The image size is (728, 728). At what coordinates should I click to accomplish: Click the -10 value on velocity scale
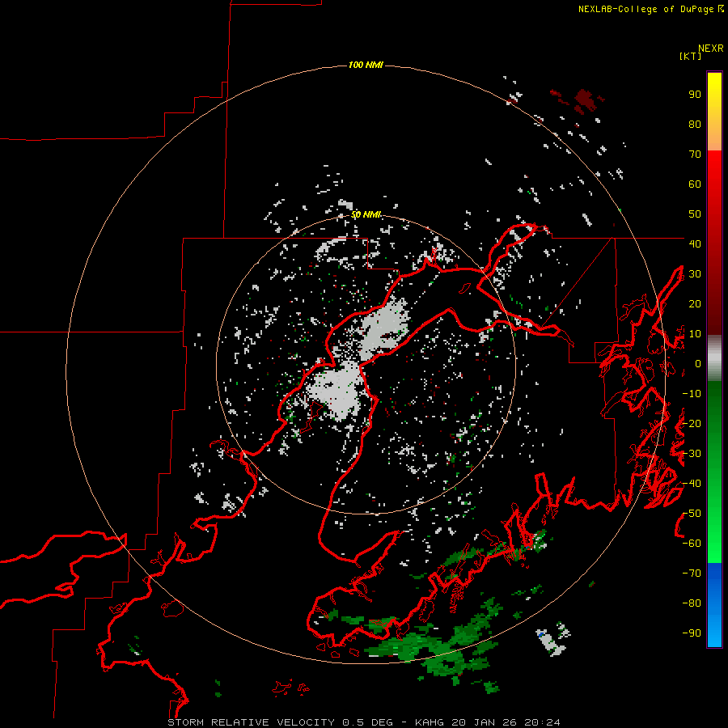click(692, 394)
